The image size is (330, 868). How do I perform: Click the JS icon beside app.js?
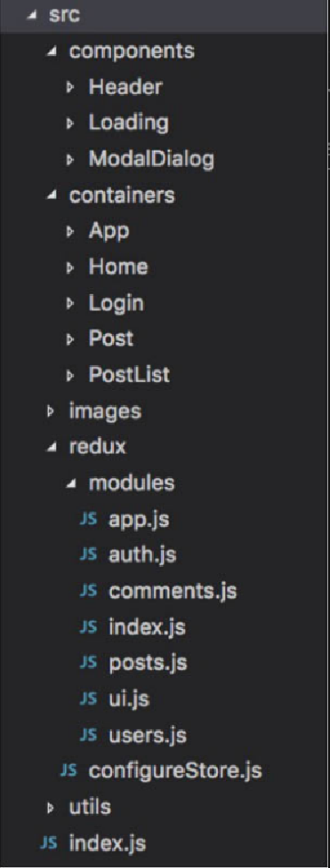(x=89, y=520)
